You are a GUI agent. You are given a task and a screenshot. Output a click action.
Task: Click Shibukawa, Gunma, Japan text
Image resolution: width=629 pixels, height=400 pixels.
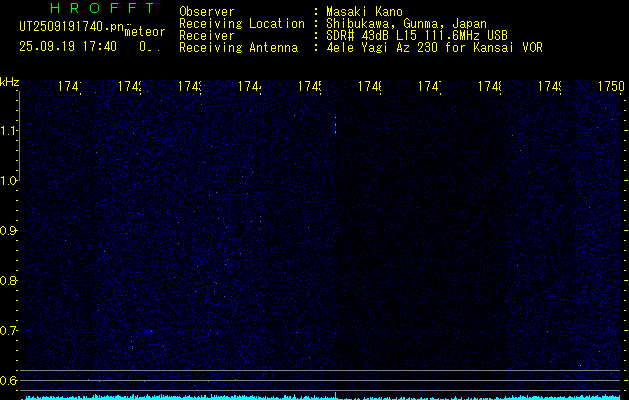tap(406, 24)
